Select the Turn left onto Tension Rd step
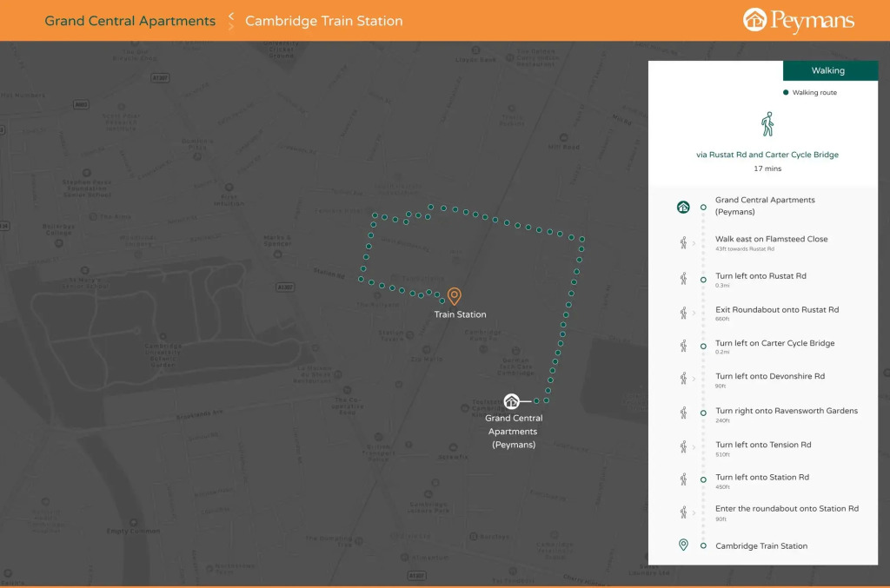 click(763, 445)
